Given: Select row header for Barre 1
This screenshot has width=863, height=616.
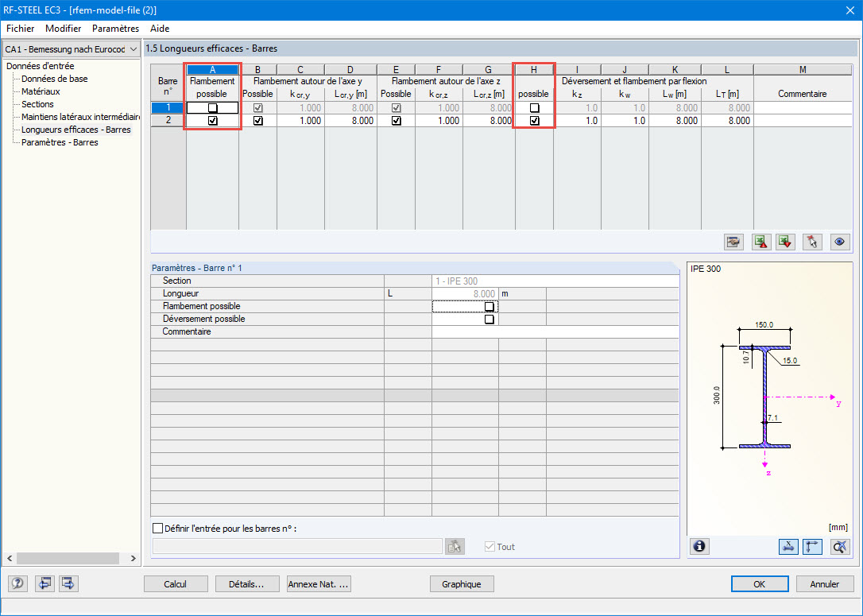Looking at the screenshot, I should [x=168, y=108].
